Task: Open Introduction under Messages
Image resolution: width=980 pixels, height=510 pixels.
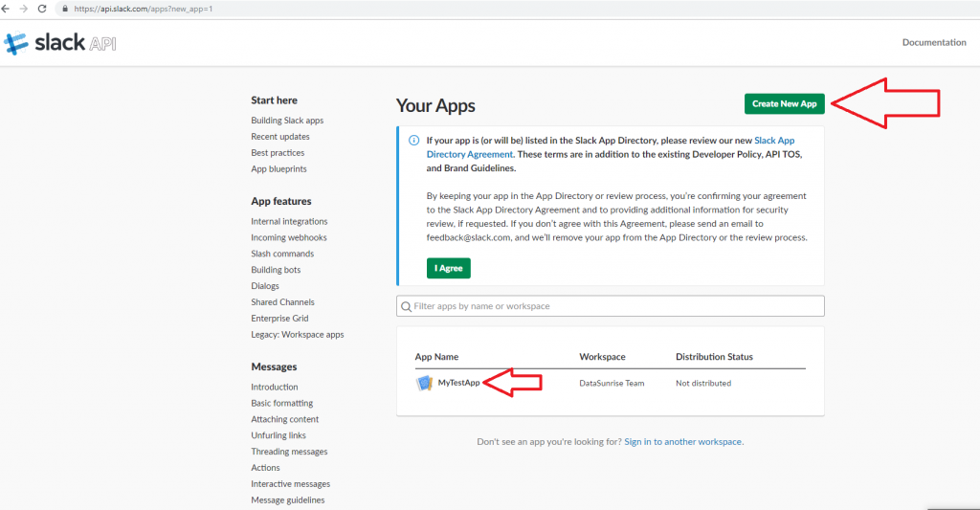Action: 275,387
